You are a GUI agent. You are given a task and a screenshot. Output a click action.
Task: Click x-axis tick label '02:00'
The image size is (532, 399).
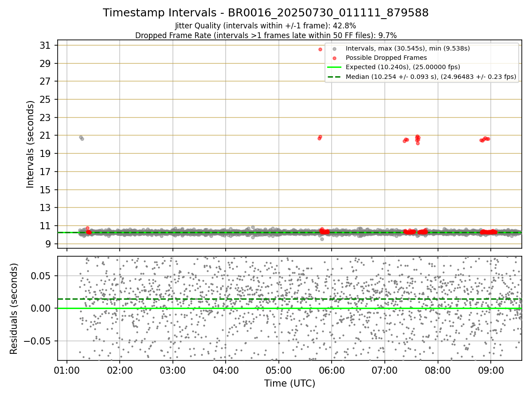point(120,371)
